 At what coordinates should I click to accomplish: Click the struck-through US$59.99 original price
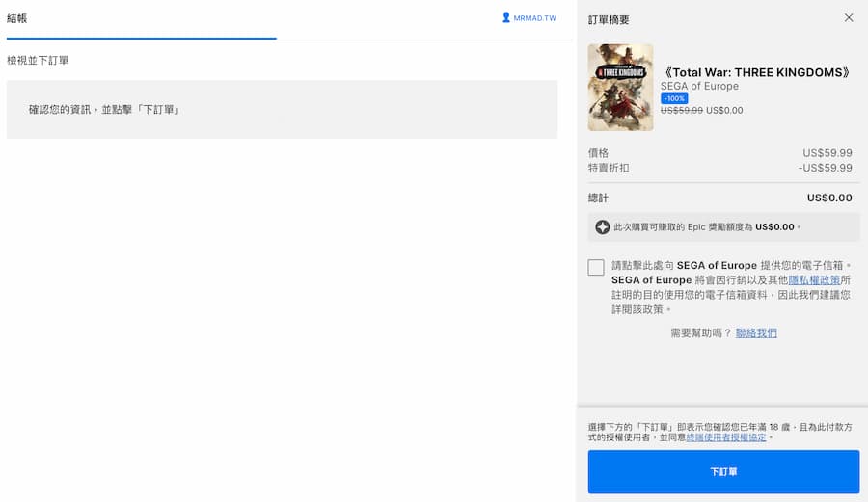click(x=682, y=110)
